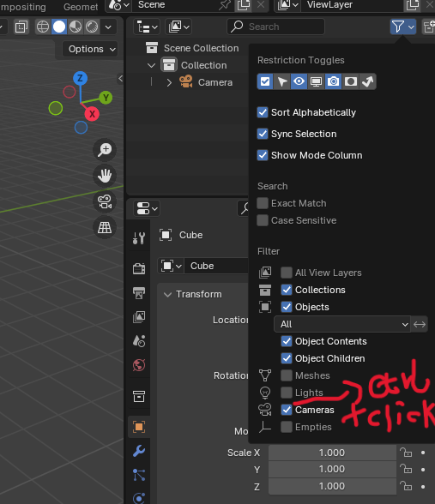Screen dimensions: 435x504
Task: Enable the Lights filter checkbox
Action: pyautogui.click(x=287, y=393)
